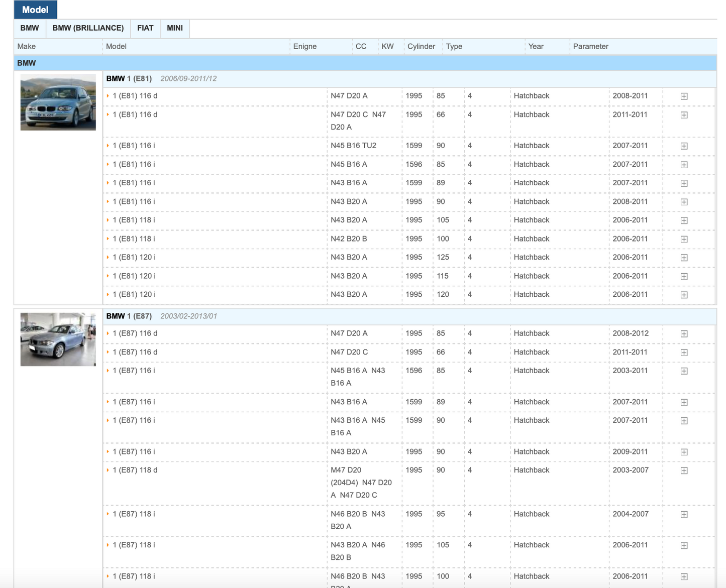Open the BMW (BRILLIANCE) tab

tap(88, 28)
